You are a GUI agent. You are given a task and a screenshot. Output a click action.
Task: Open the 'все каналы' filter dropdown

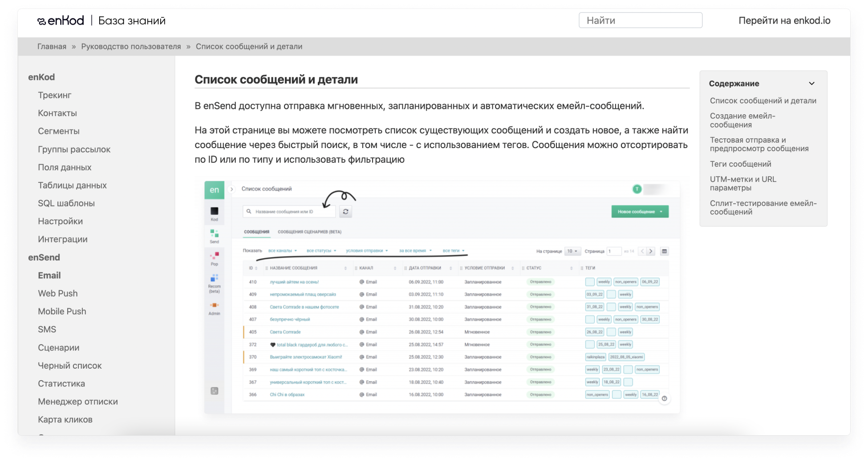[282, 251]
